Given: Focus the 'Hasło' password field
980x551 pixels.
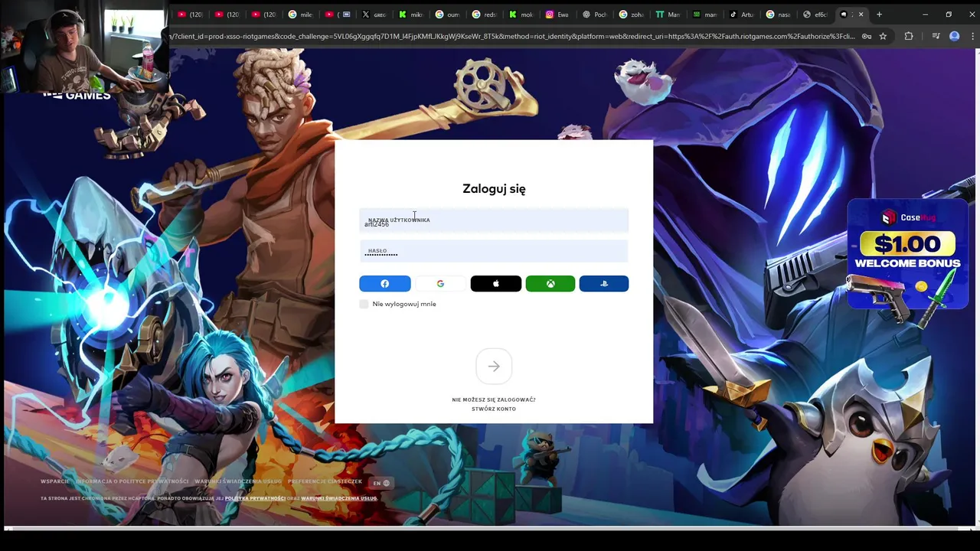Looking at the screenshot, I should click(494, 251).
